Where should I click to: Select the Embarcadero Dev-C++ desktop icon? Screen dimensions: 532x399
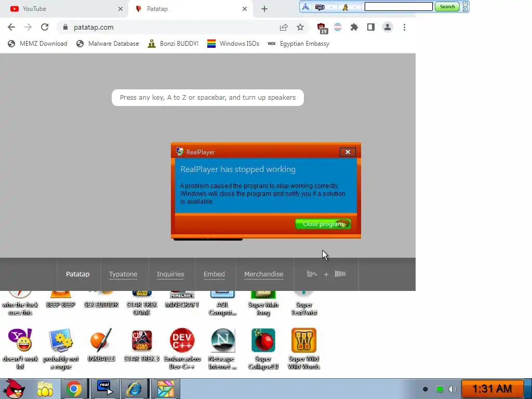coord(182,349)
